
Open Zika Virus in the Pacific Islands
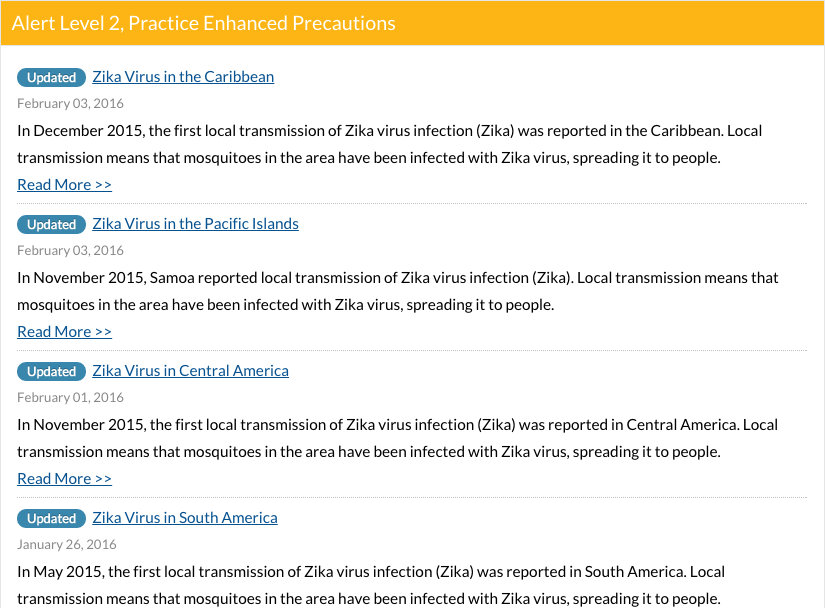195,224
